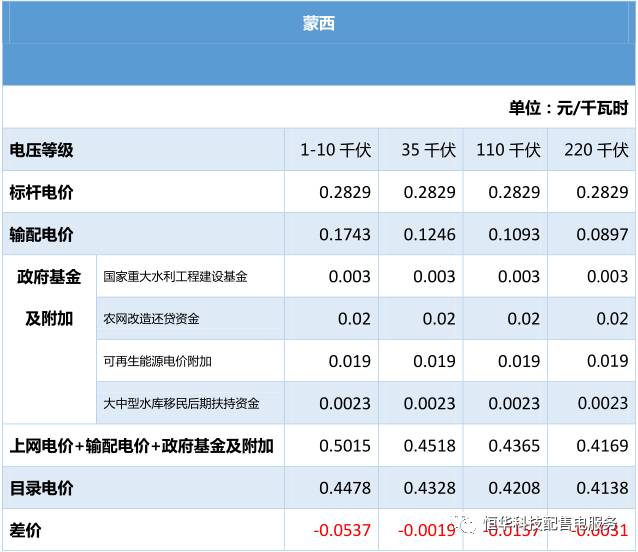The width and height of the screenshot is (638, 552).
Task: Click the 国家重大水利工程建设基金 label
Action: 175,277
